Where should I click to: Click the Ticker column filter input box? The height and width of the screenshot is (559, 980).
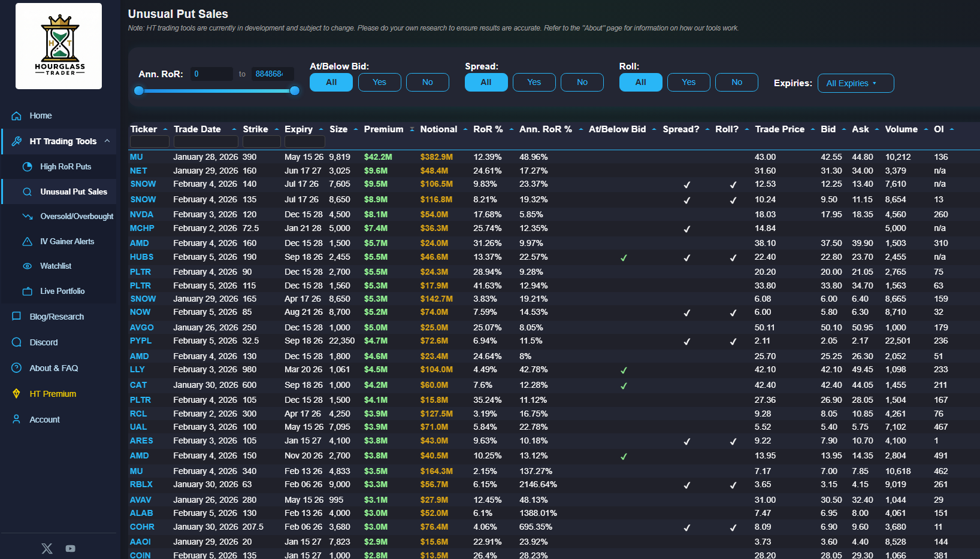[x=149, y=142]
